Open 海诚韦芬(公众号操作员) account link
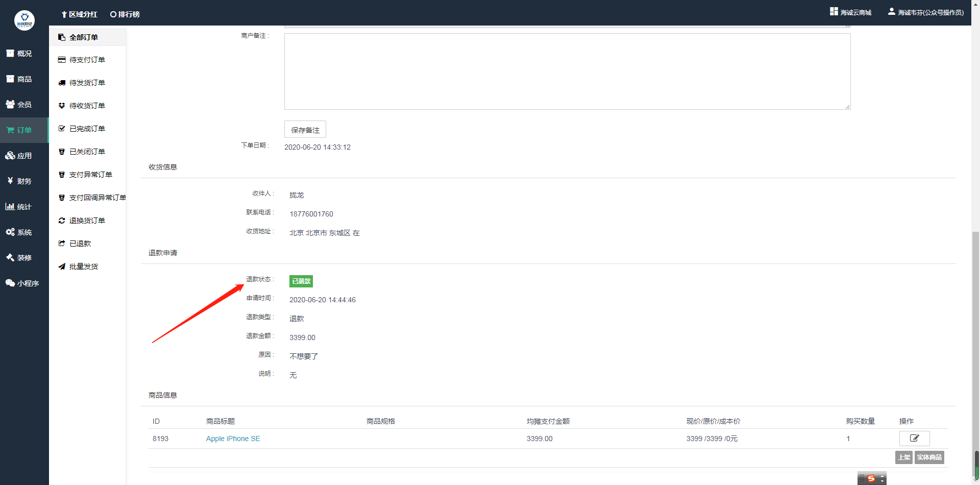Image resolution: width=980 pixels, height=485 pixels. point(931,12)
